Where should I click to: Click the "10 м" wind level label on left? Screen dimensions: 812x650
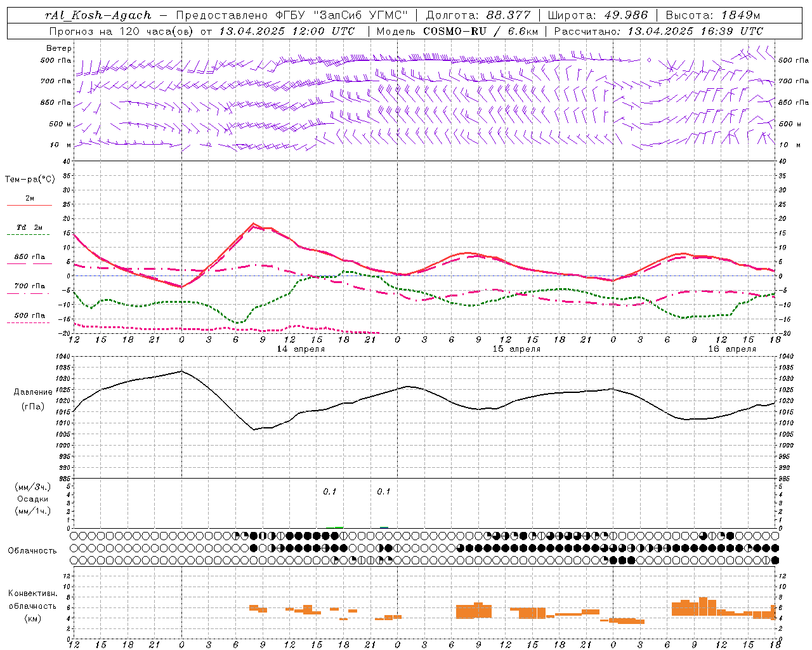tap(62, 145)
